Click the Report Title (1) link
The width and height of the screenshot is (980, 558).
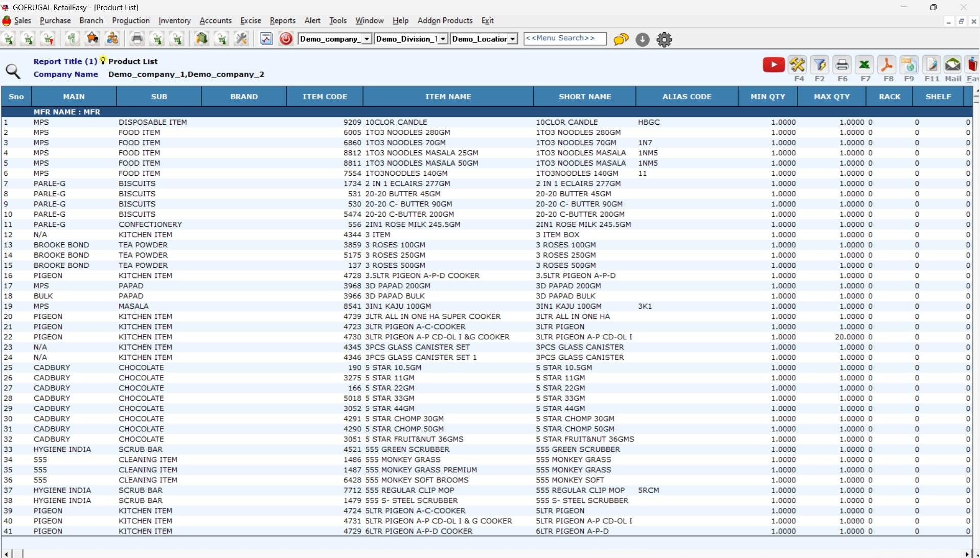coord(65,61)
